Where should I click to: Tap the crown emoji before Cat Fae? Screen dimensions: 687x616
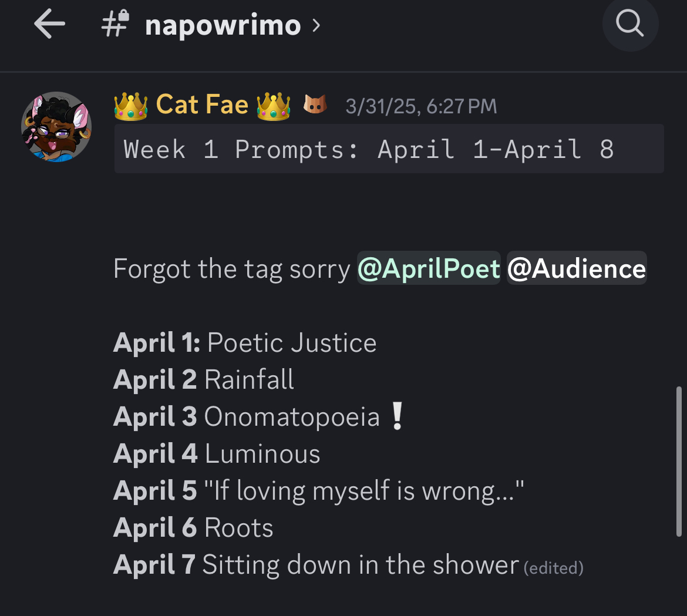(130, 106)
